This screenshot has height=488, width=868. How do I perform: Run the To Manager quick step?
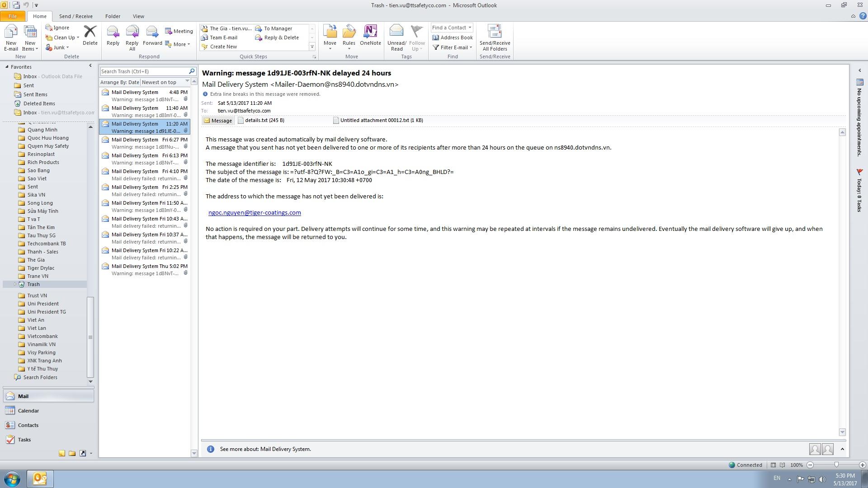pyautogui.click(x=274, y=28)
